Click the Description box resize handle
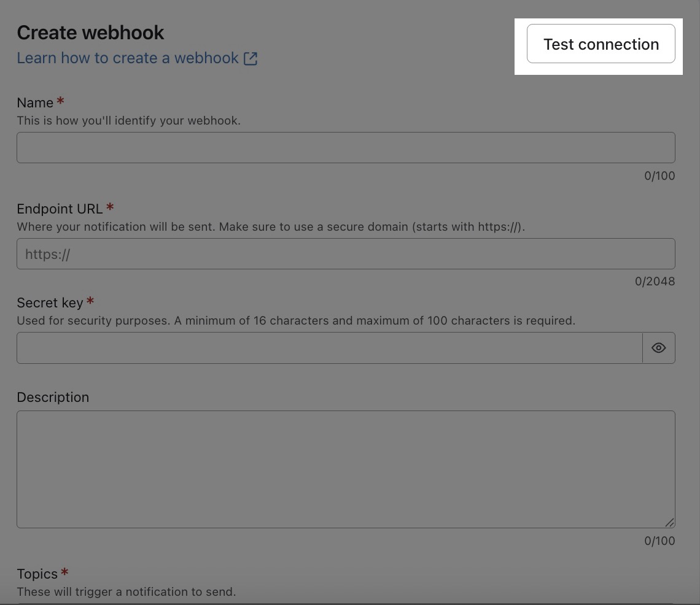The image size is (700, 605). click(669, 523)
